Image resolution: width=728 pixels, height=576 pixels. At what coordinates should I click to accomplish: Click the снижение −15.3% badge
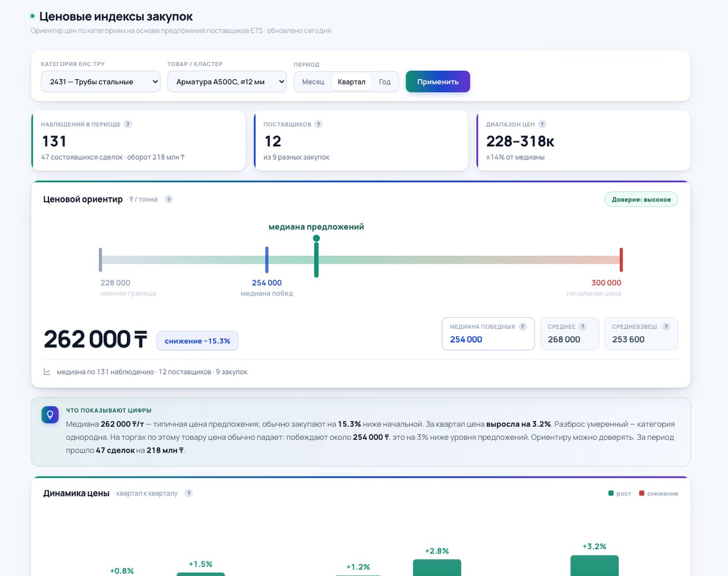click(198, 341)
